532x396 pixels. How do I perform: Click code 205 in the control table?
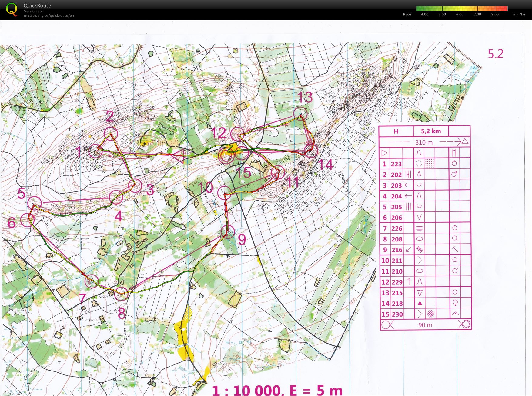click(396, 207)
